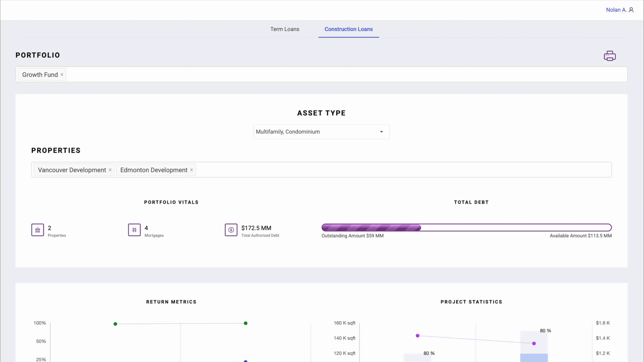Select the magenta point on Project Statistics
This screenshot has height=362, width=644.
(x=418, y=335)
